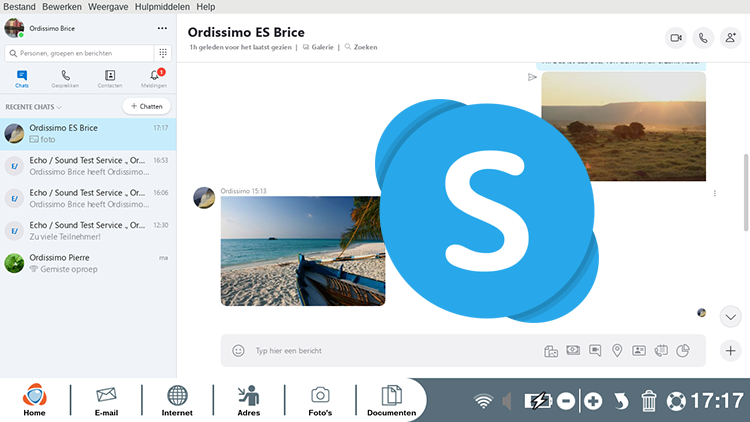The width and height of the screenshot is (750, 422).
Task: Switch to the Gesprekken tab
Action: (x=65, y=79)
